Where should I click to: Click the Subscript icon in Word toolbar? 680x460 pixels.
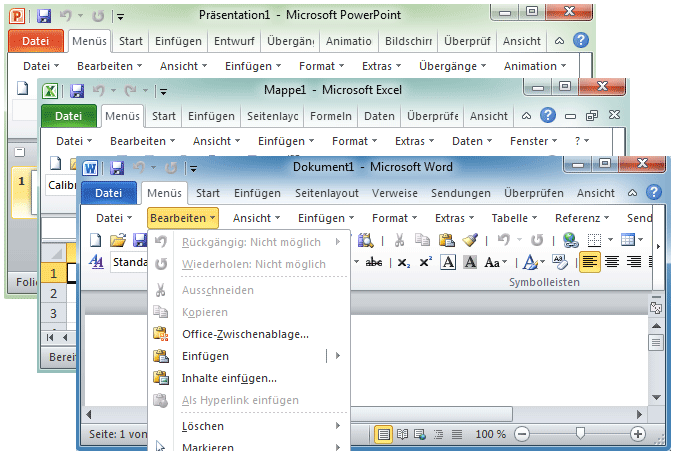point(403,262)
